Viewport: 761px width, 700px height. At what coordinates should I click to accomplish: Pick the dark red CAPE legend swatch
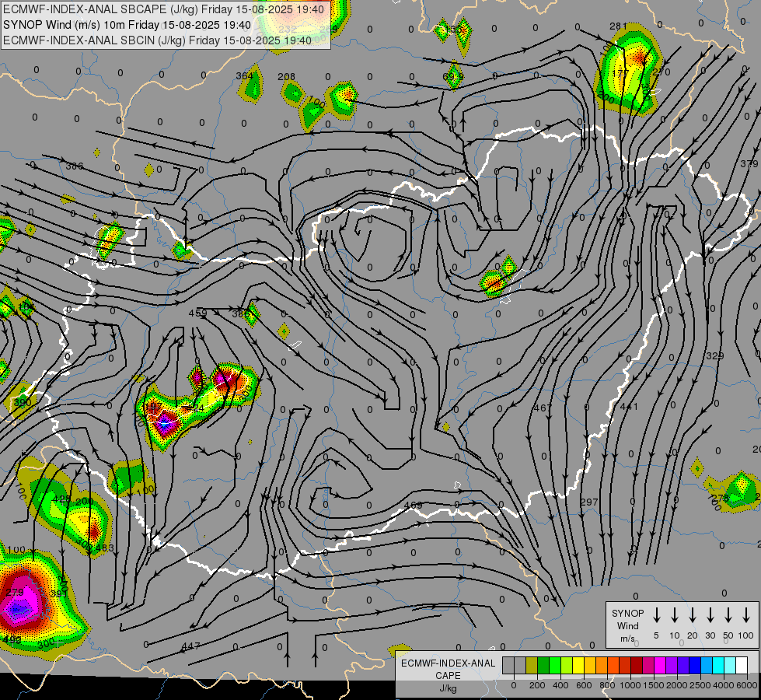(x=637, y=666)
